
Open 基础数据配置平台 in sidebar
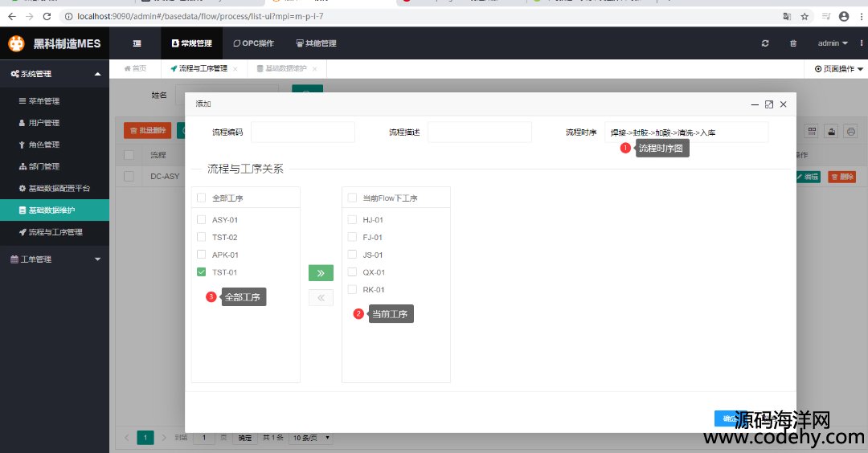(x=55, y=188)
